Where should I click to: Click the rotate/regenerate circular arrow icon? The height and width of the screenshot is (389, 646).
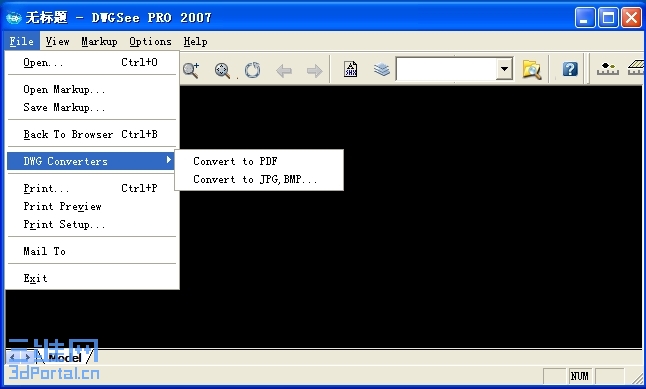click(x=253, y=70)
